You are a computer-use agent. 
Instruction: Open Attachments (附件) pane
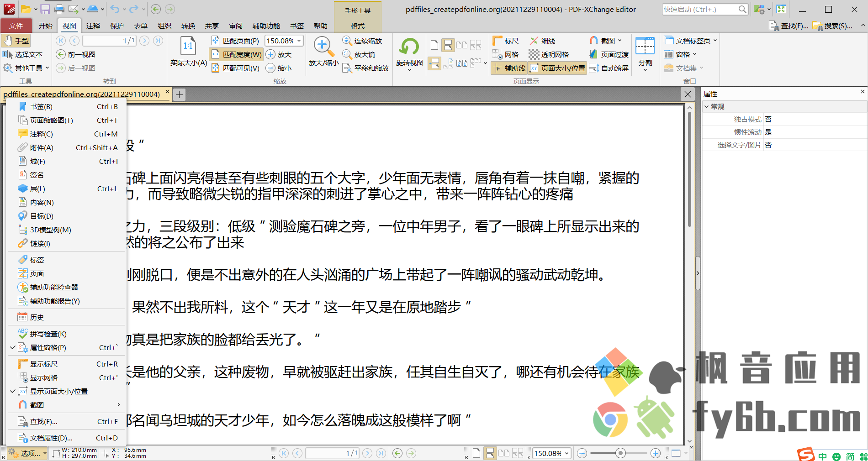tap(68, 147)
